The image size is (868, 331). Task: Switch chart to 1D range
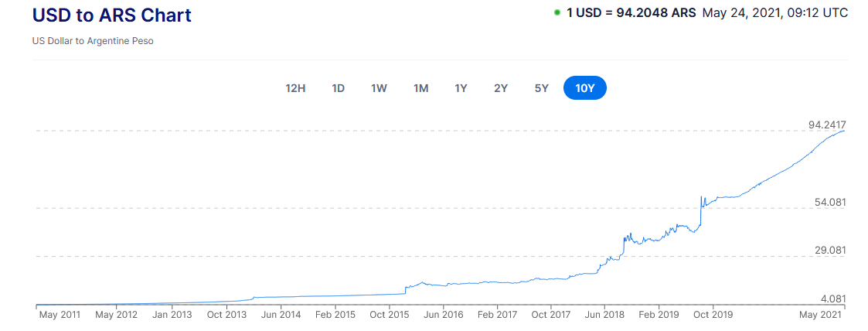[338, 88]
